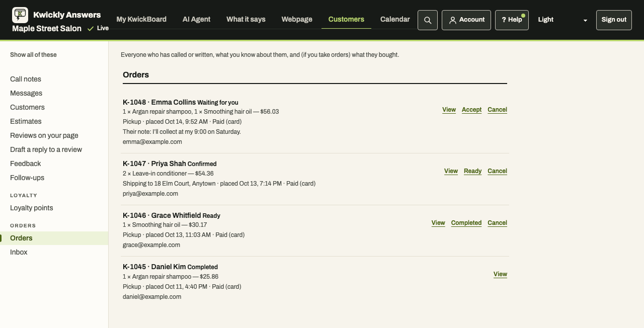Click the Waiting for you status
644x328 pixels.
click(218, 103)
